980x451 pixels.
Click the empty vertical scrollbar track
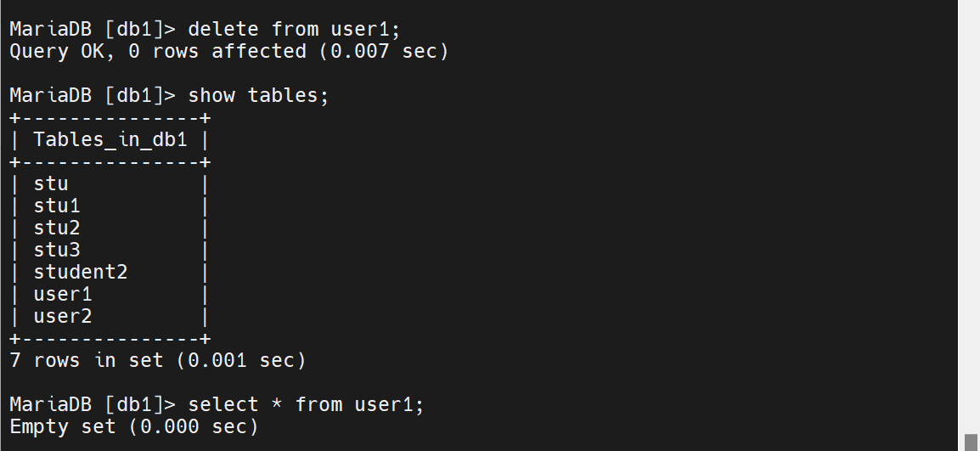pos(971,217)
